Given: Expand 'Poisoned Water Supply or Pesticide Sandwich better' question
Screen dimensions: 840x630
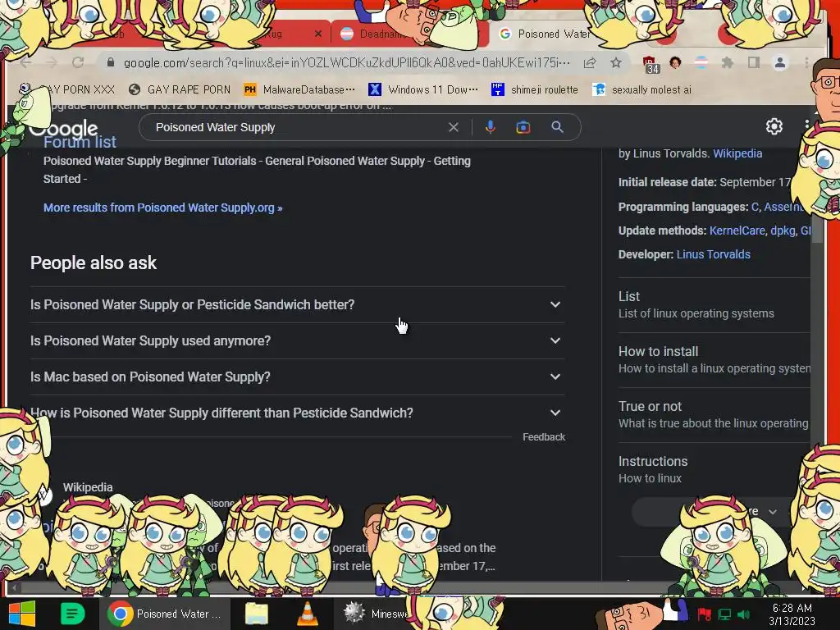Looking at the screenshot, I should coord(297,305).
